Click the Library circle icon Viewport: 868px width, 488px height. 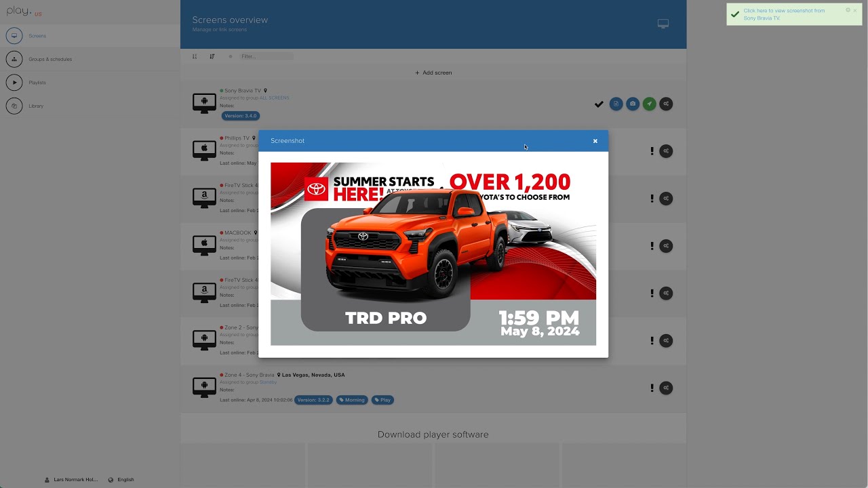point(14,106)
